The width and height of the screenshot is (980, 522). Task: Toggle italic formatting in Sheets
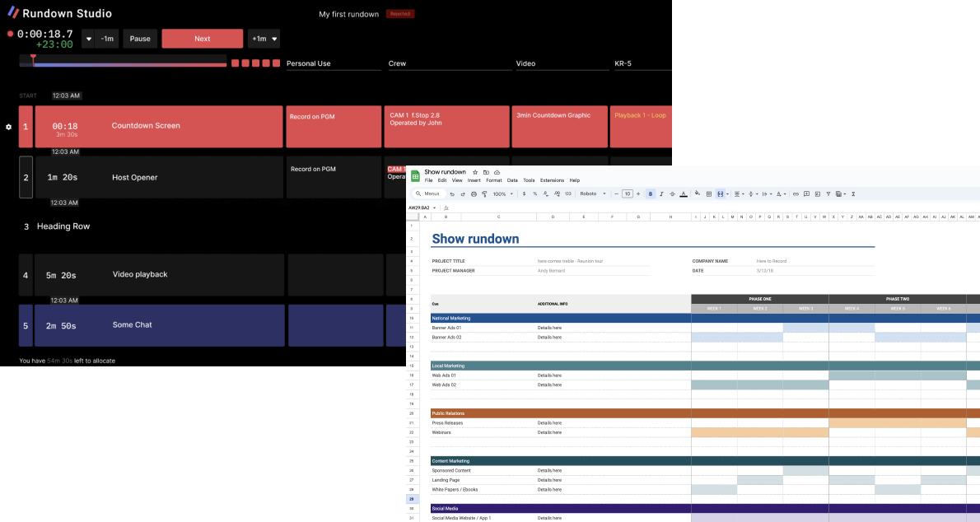click(x=661, y=193)
